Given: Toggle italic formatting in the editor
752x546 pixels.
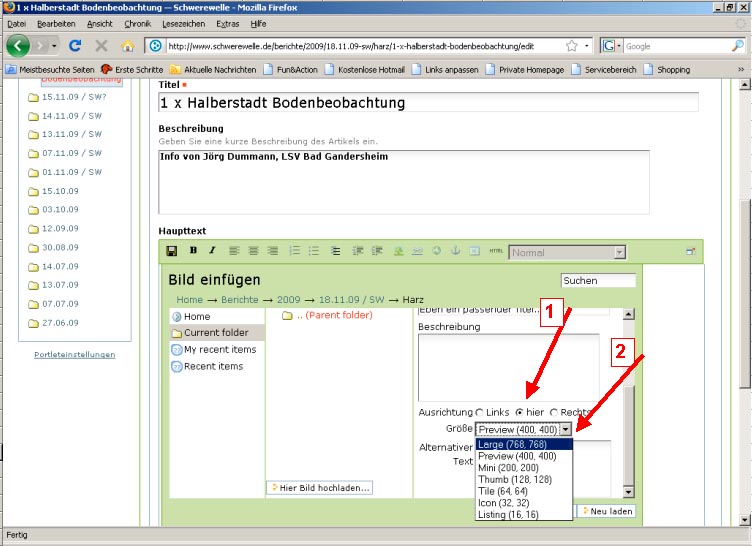Looking at the screenshot, I should point(210,251).
